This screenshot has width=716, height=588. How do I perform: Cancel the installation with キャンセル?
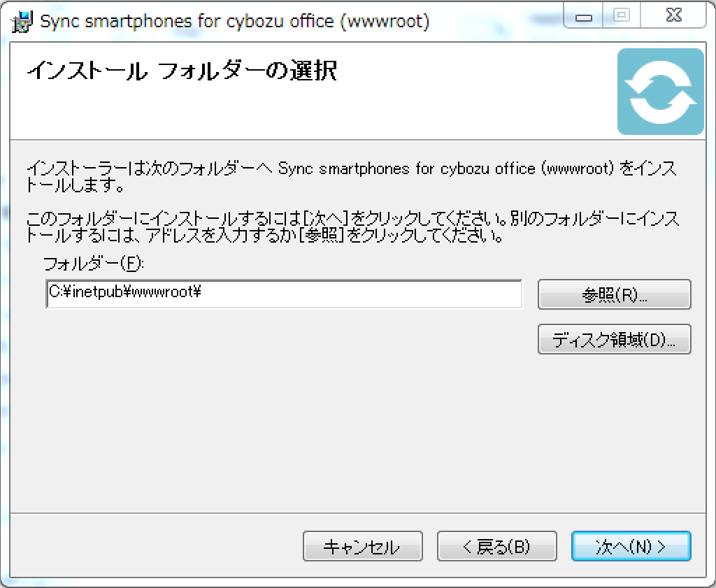(362, 547)
